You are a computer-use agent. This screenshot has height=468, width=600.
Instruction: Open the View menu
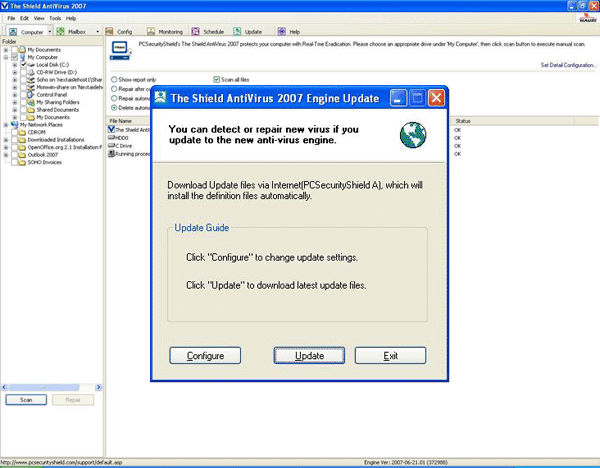[x=39, y=18]
